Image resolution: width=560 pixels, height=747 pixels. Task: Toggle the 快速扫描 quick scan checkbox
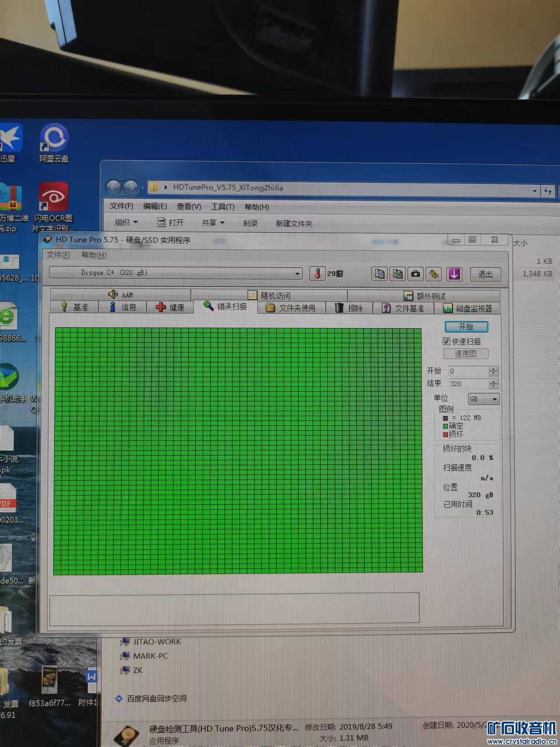click(x=446, y=341)
